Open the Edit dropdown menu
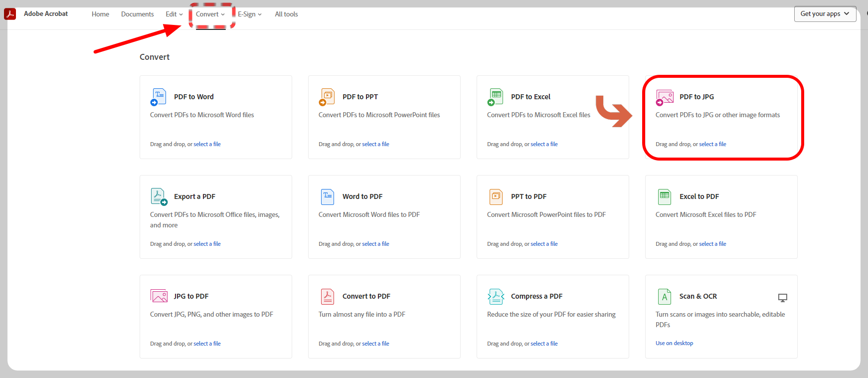Screen dimensions: 868x378 174,14
